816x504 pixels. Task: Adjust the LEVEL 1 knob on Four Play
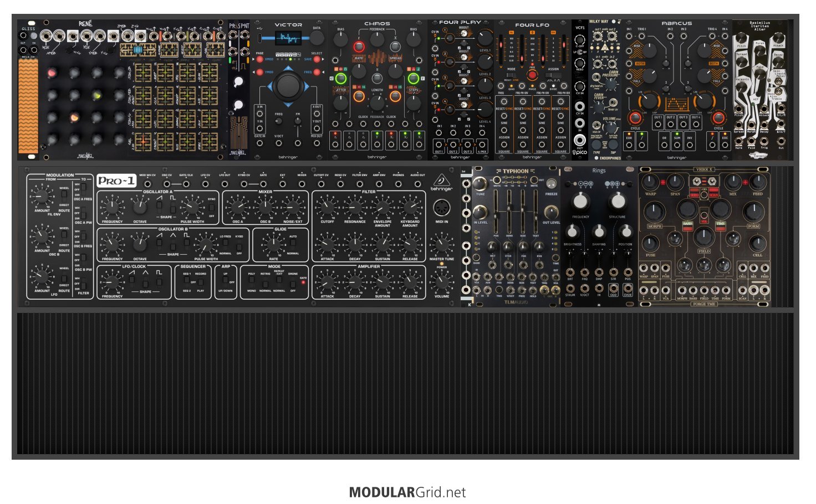484,38
